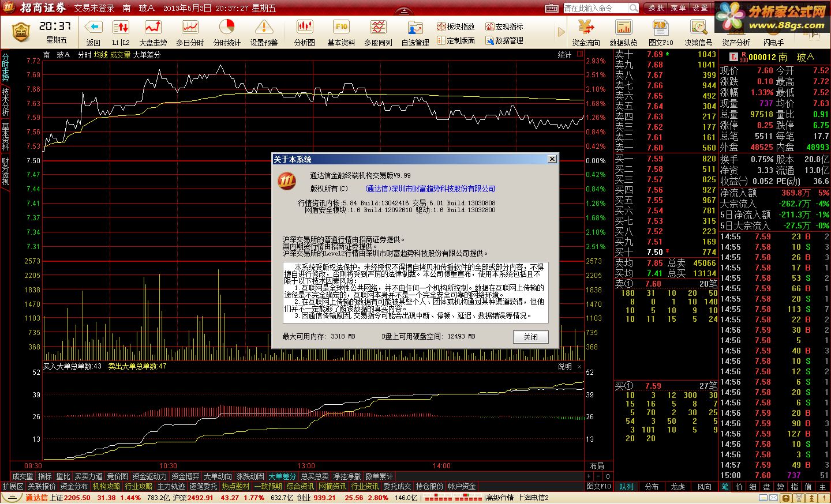Open 图文F10 toolbar icon

pos(661,27)
